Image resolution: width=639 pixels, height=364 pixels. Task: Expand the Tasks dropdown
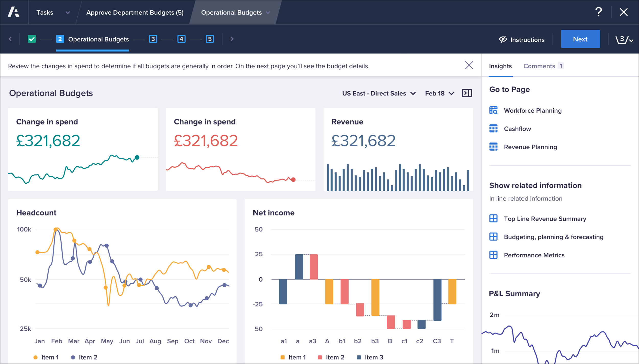click(67, 13)
